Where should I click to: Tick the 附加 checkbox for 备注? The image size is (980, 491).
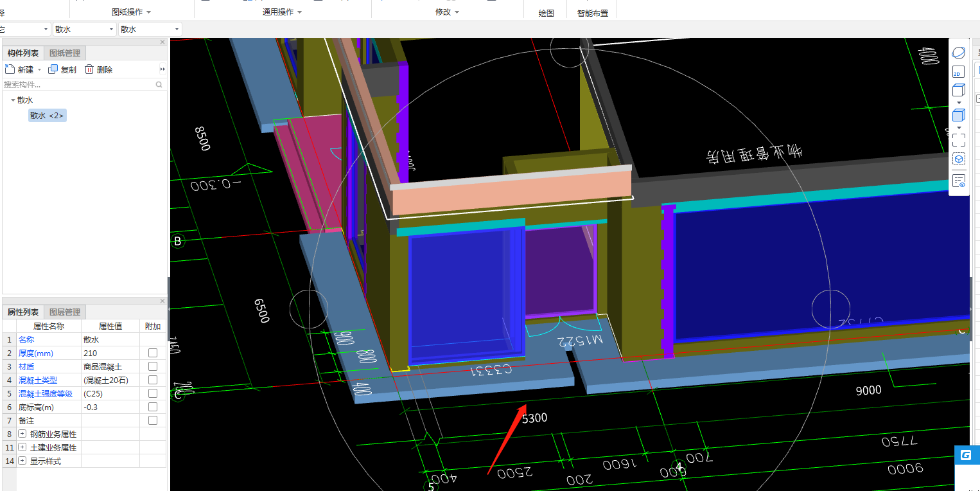153,420
